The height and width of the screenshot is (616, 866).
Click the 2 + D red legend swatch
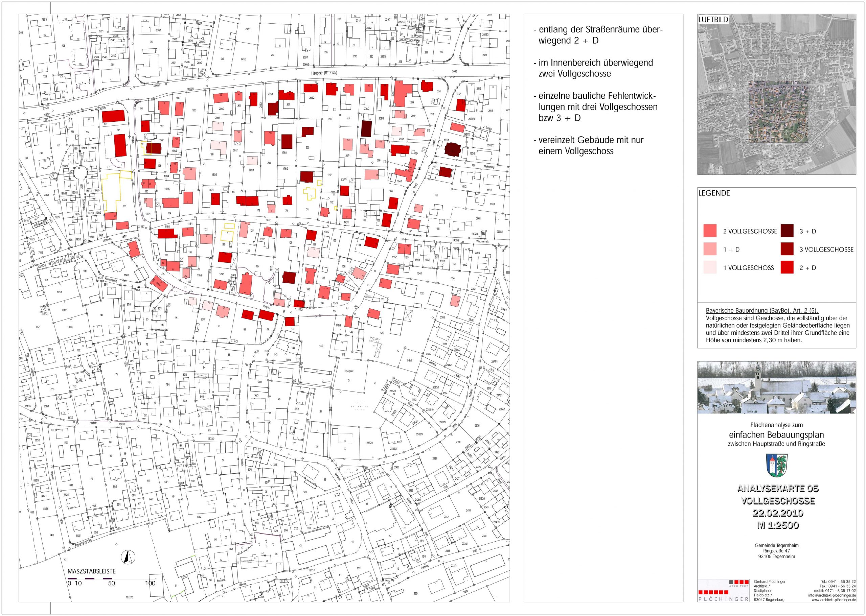(787, 267)
